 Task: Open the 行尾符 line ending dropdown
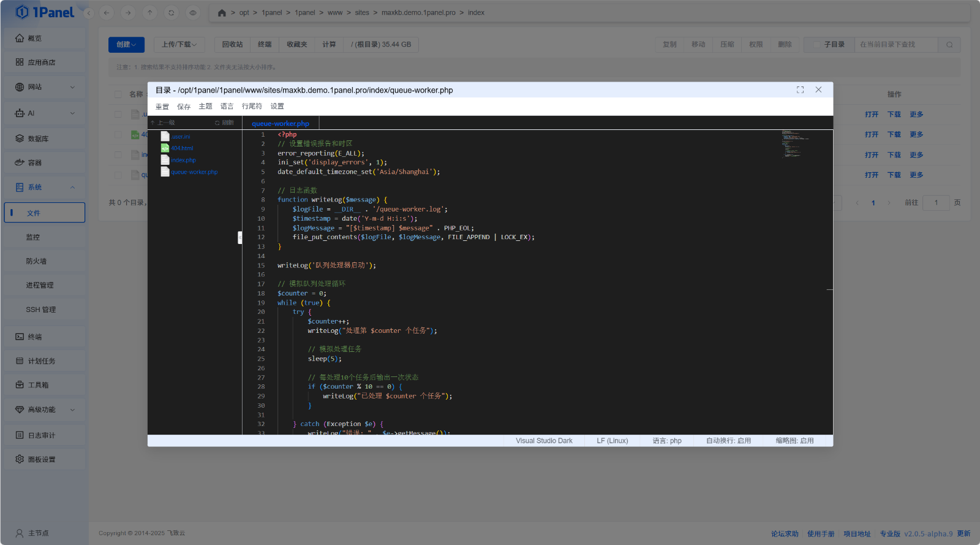coord(252,106)
